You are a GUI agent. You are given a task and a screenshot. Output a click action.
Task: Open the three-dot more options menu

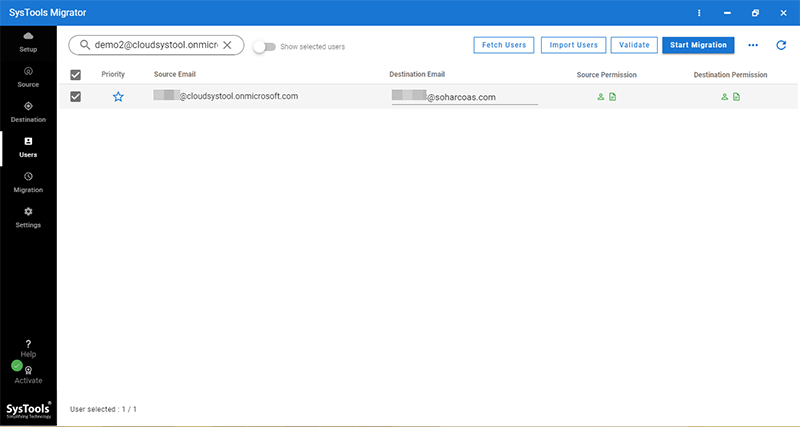point(753,45)
